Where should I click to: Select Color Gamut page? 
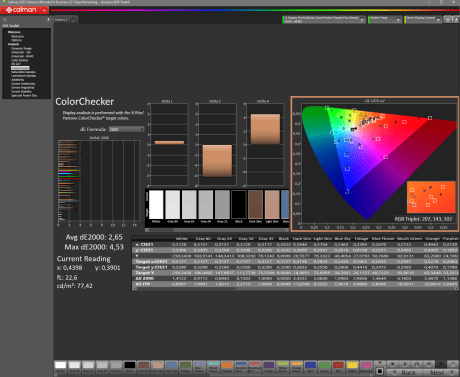20,60
